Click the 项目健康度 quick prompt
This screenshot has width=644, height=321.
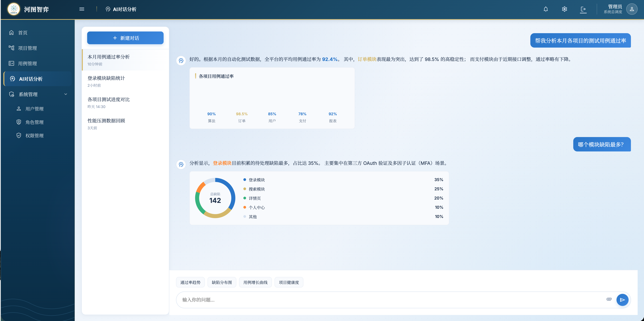click(289, 282)
